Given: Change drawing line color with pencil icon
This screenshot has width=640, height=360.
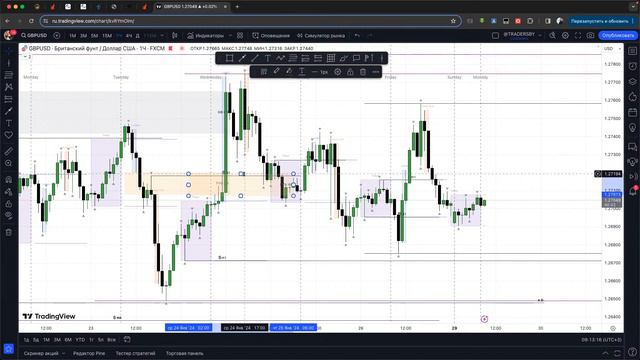Looking at the screenshot, I should 276,72.
